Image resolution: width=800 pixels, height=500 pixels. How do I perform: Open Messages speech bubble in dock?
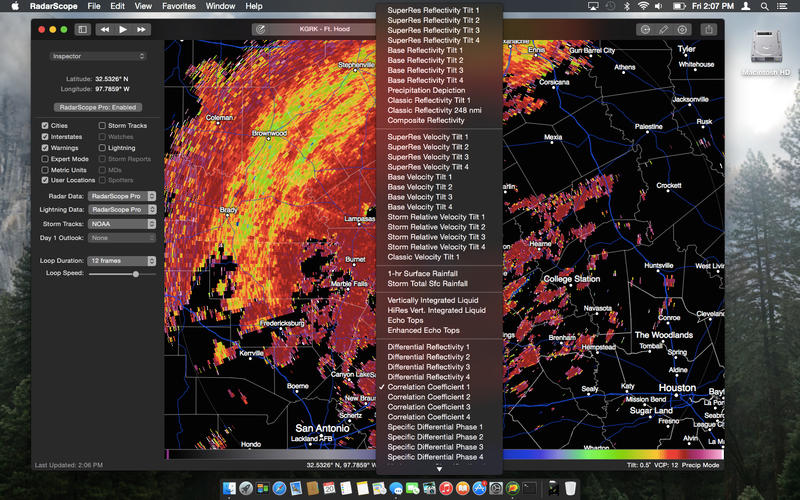(x=396, y=488)
